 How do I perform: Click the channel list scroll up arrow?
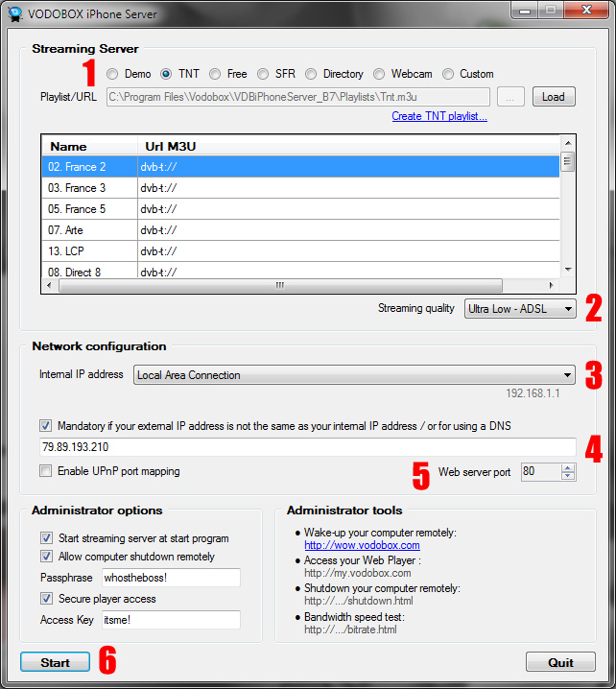[x=568, y=143]
